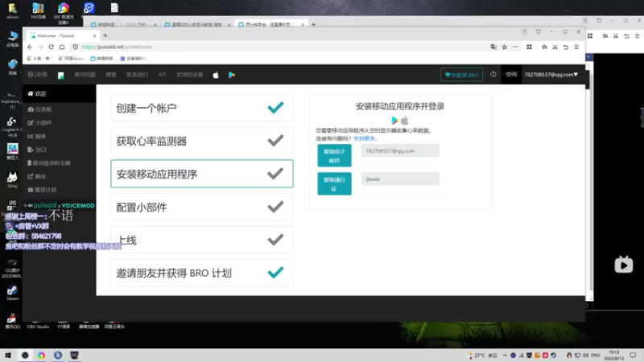The image size is (644, 362).
Task: Click the green square logo in navbar
Action: (61, 75)
